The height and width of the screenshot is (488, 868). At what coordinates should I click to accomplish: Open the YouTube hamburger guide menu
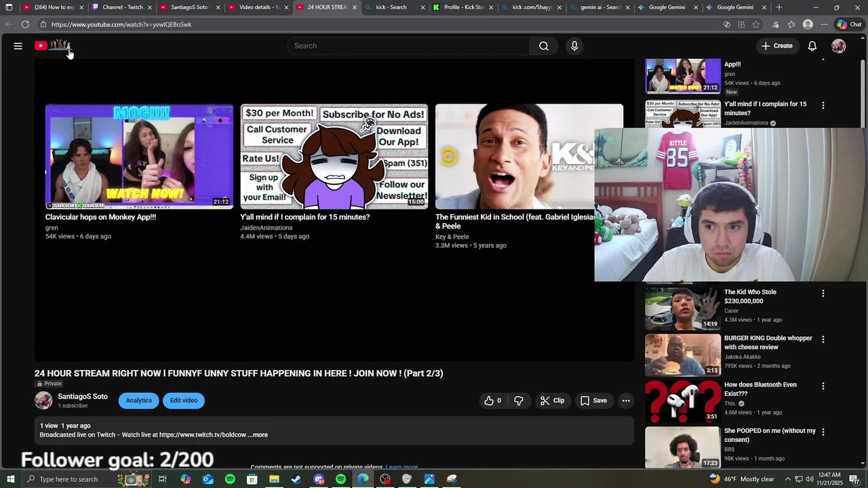[18, 46]
